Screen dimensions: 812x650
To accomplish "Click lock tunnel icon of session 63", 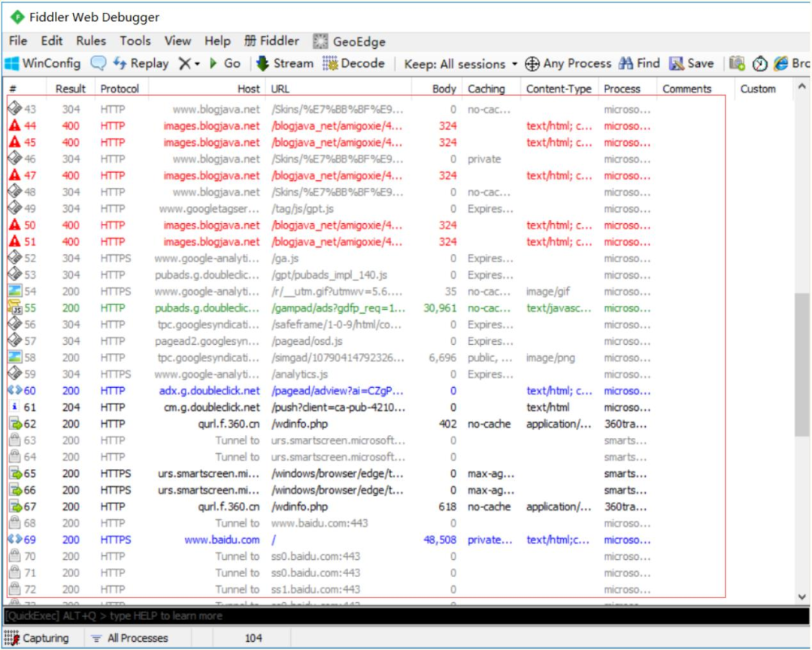I will tap(14, 440).
